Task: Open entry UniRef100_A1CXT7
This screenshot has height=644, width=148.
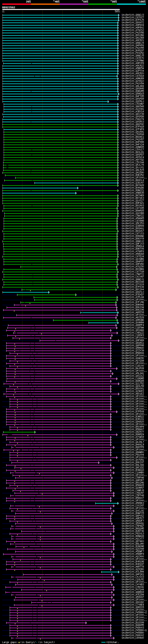Action: 133,539
